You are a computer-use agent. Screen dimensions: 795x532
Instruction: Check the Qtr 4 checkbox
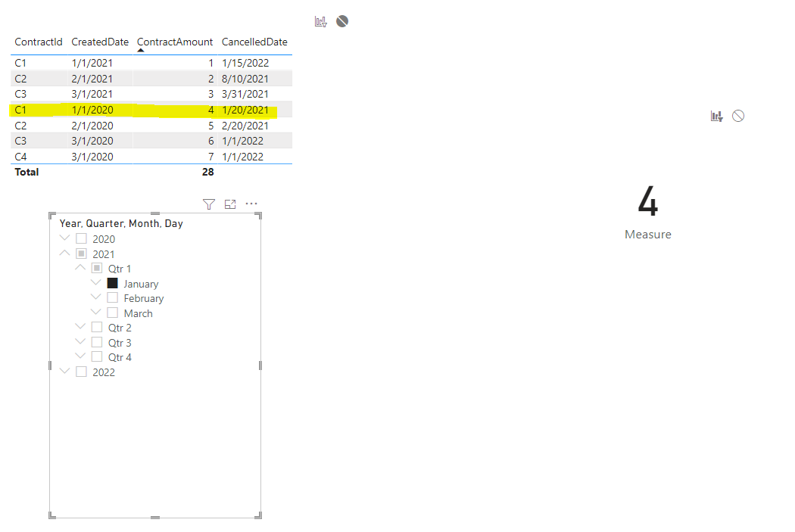(x=97, y=356)
